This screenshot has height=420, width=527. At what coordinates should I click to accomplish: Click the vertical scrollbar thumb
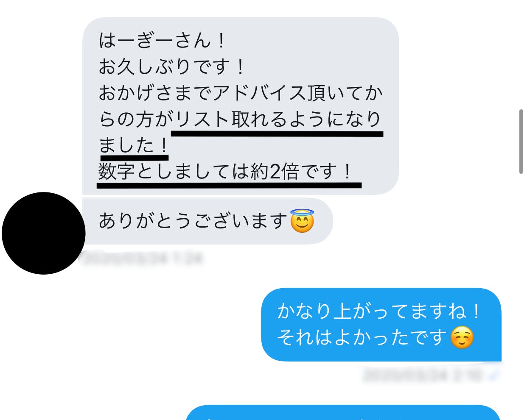pyautogui.click(x=521, y=141)
